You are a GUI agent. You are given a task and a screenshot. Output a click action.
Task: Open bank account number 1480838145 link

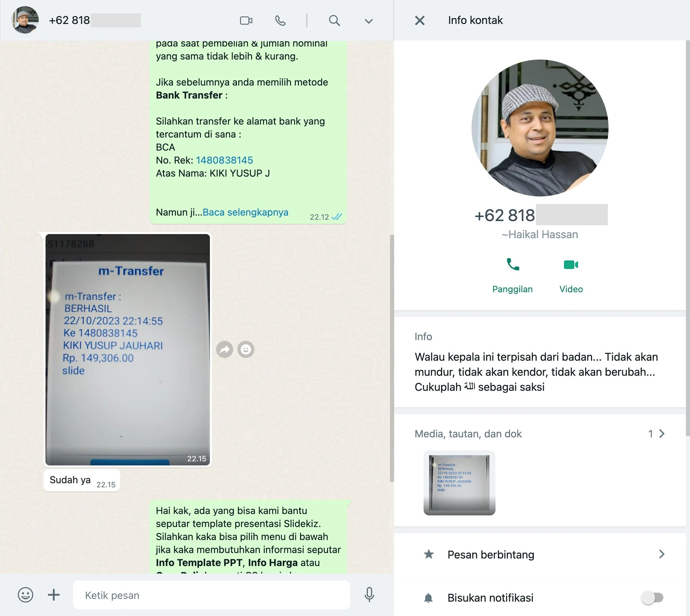click(x=224, y=160)
